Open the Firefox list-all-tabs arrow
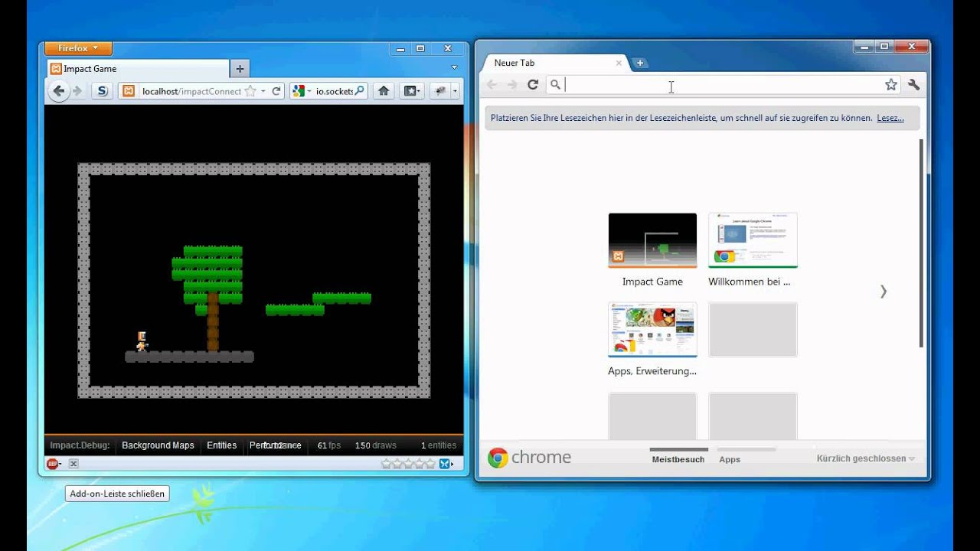Image resolution: width=980 pixels, height=551 pixels. (454, 68)
